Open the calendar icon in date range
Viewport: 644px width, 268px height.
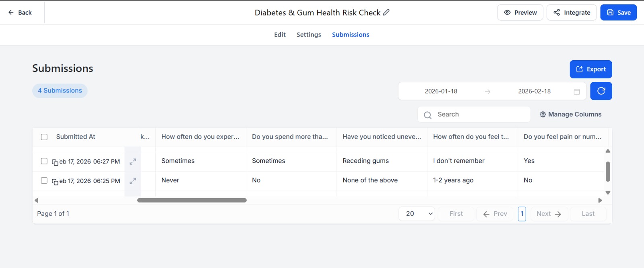(576, 92)
